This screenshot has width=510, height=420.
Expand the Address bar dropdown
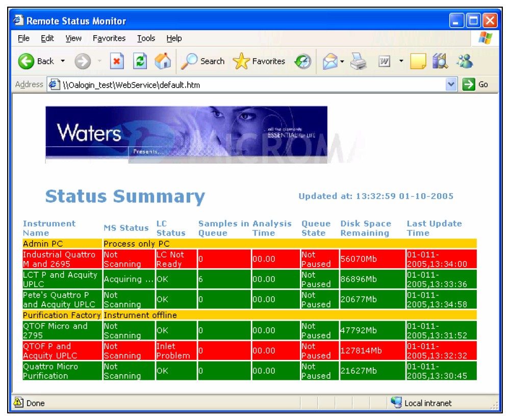(x=451, y=85)
